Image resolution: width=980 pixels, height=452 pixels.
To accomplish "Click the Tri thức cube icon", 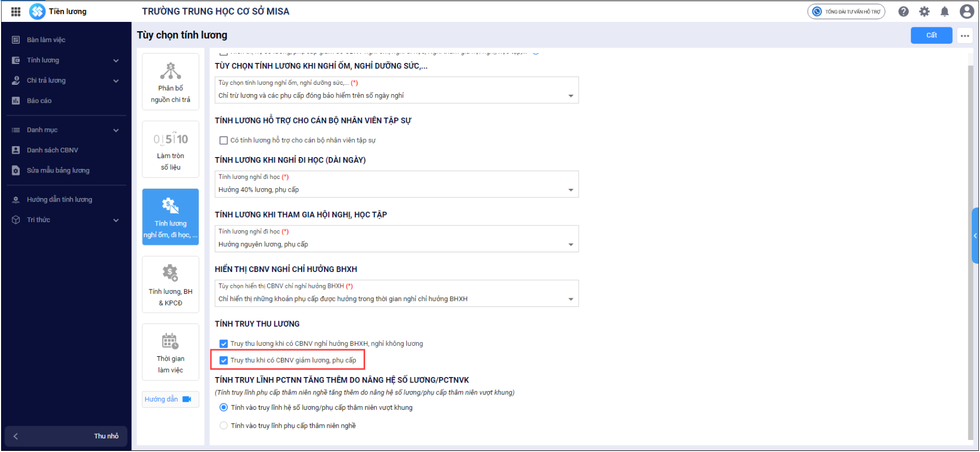I will coord(16,220).
